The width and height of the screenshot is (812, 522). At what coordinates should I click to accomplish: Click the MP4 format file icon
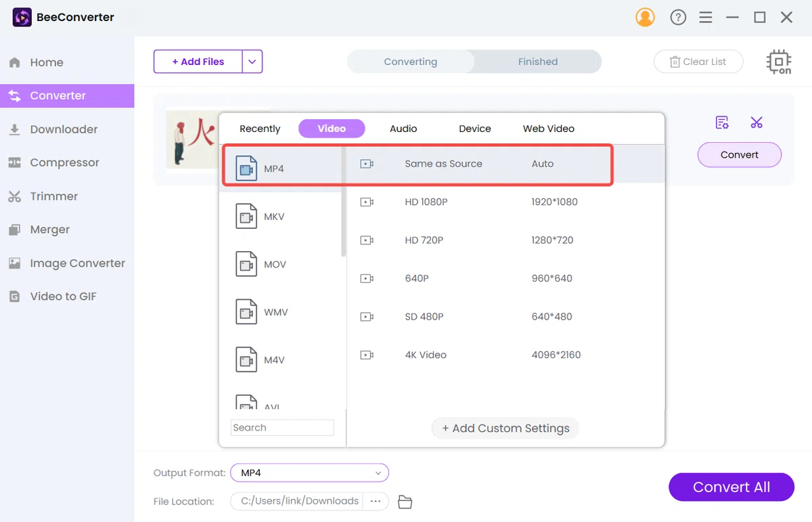point(246,169)
